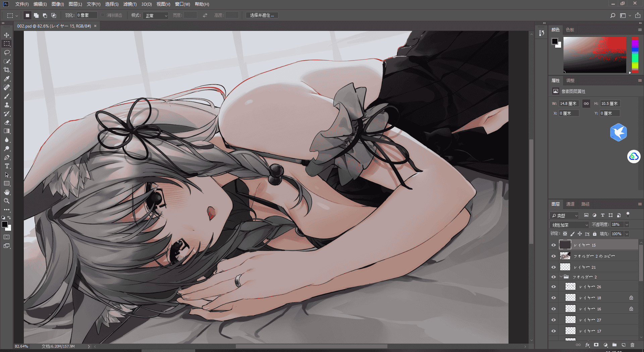This screenshot has height=352, width=644.
Task: Select the Eyedropper tool
Action: pos(7,79)
